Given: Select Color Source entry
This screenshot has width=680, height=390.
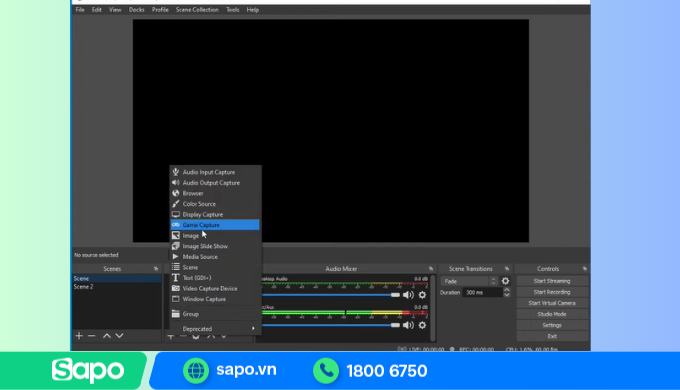Looking at the screenshot, I should pyautogui.click(x=215, y=204).
